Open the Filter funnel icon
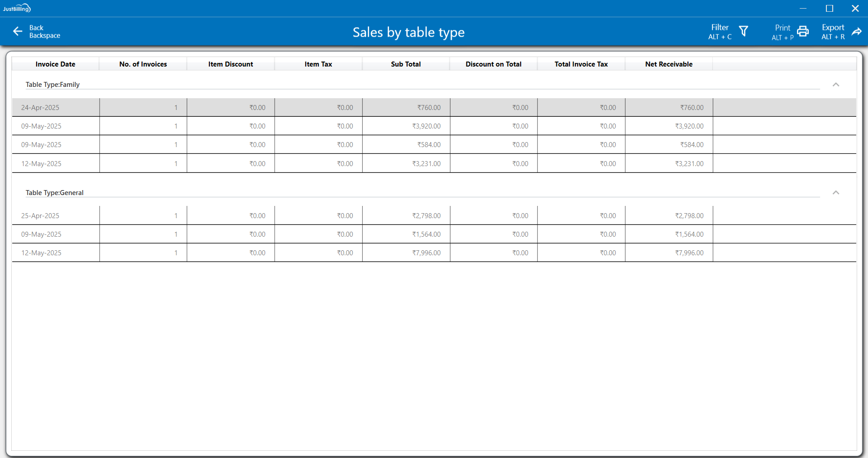This screenshot has height=458, width=868. (x=744, y=31)
